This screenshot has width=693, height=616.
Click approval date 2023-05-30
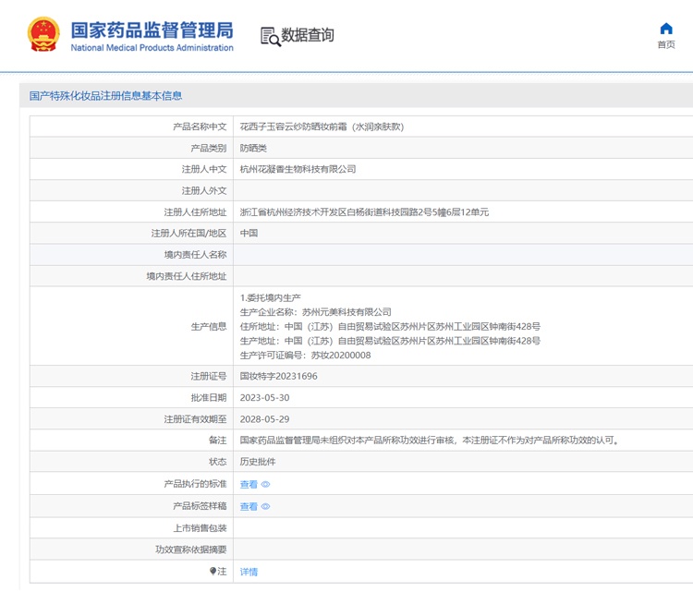[x=265, y=398]
